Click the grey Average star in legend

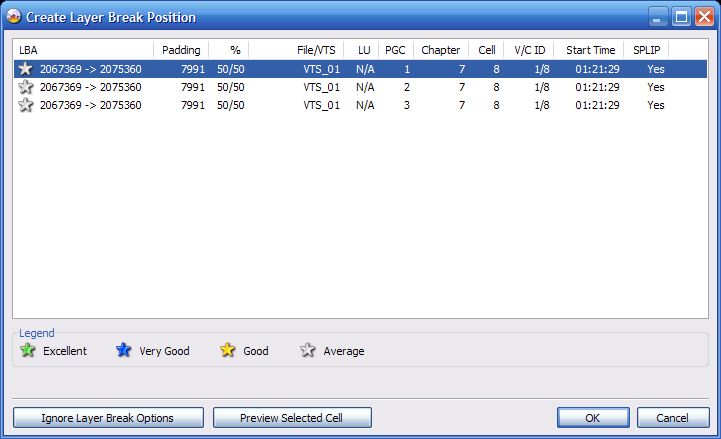[308, 351]
